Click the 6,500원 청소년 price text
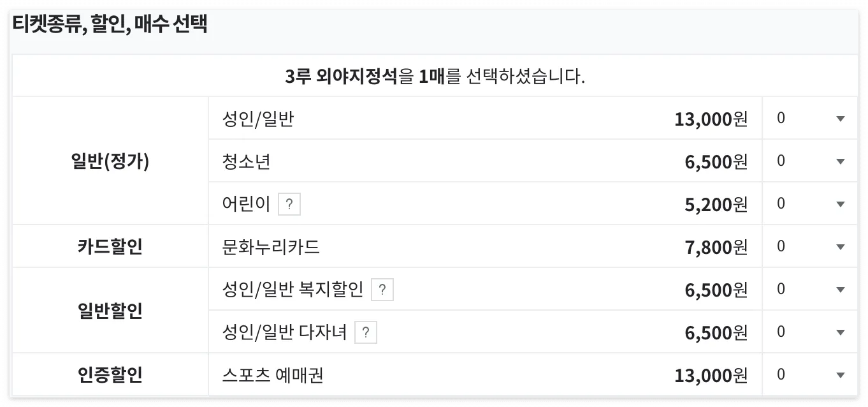Image resolution: width=868 pixels, height=407 pixels. 717,161
